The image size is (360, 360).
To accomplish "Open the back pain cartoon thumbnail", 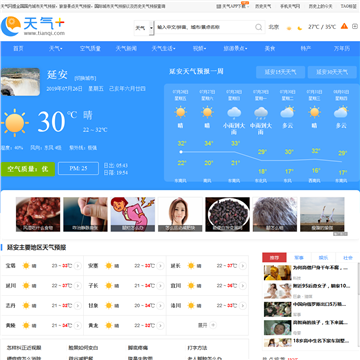I will tap(133, 214).
